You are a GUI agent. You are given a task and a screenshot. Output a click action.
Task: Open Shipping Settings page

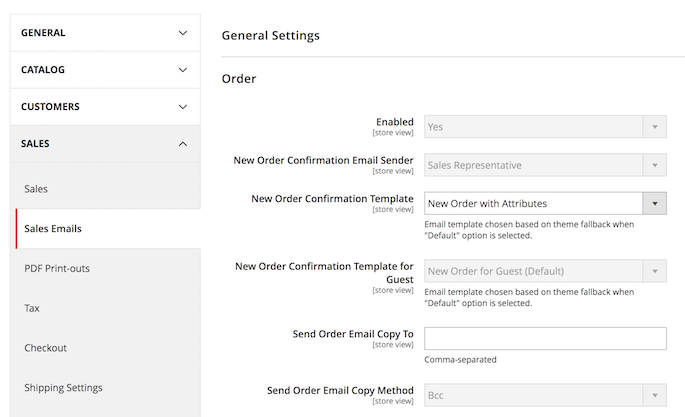click(63, 387)
